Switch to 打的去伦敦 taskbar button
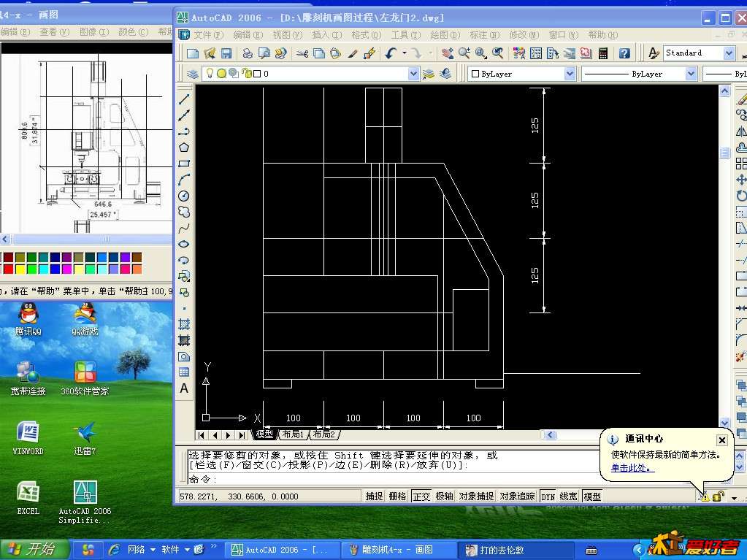Viewport: 747px width, 560px height. (515, 550)
